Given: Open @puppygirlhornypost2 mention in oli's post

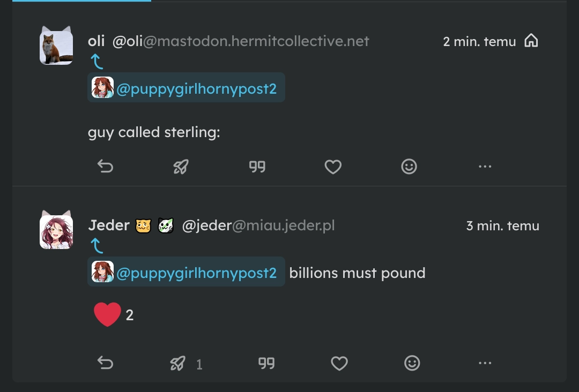Looking at the screenshot, I should pyautogui.click(x=186, y=87).
